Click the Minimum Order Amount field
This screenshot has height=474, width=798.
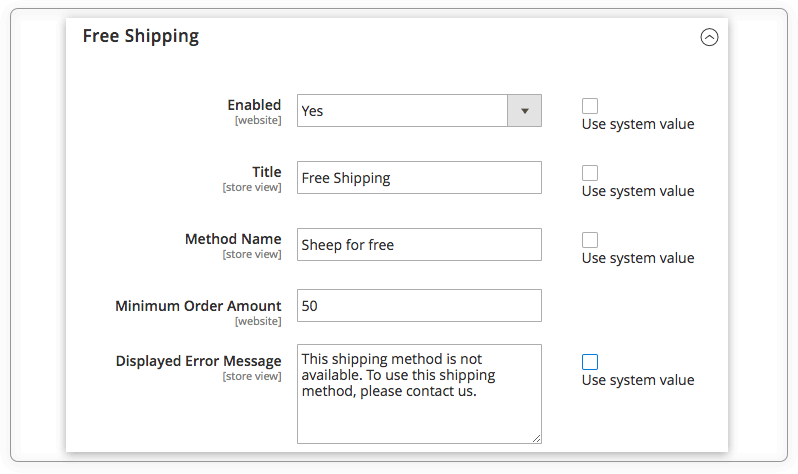coord(419,305)
